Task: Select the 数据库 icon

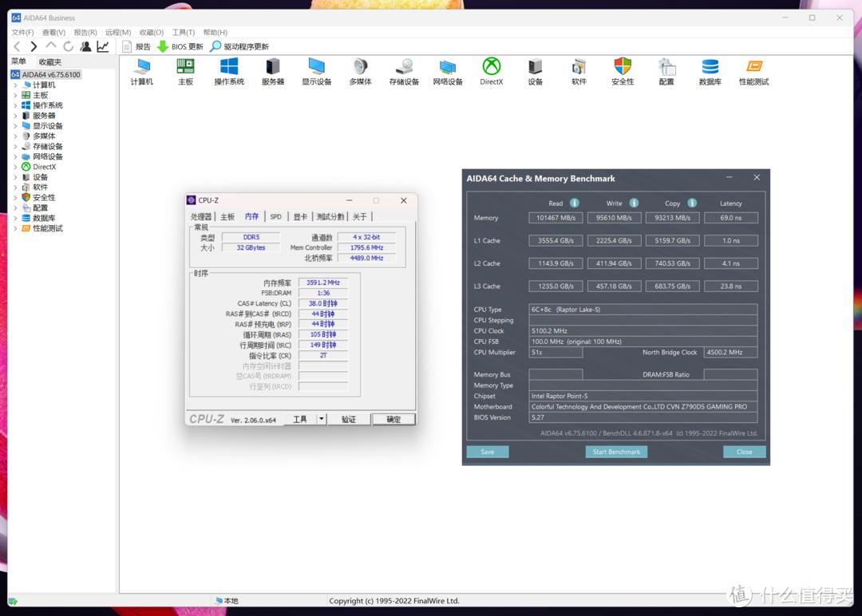Action: (x=710, y=72)
